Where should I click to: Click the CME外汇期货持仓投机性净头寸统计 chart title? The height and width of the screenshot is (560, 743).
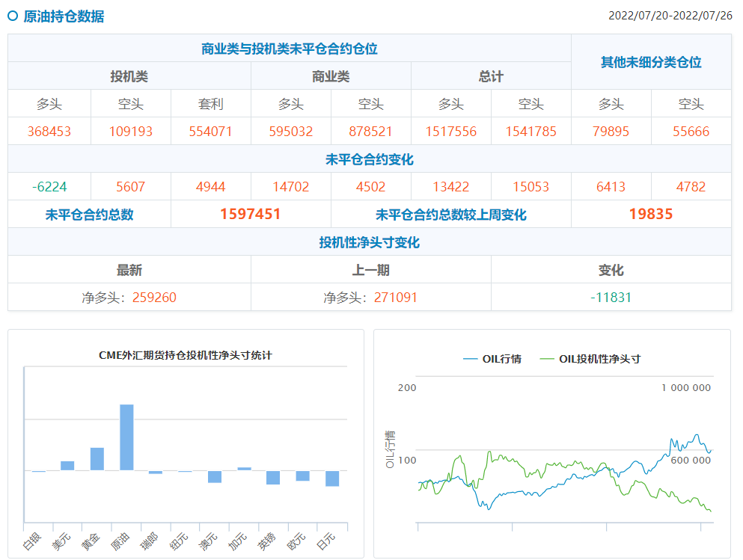(186, 355)
